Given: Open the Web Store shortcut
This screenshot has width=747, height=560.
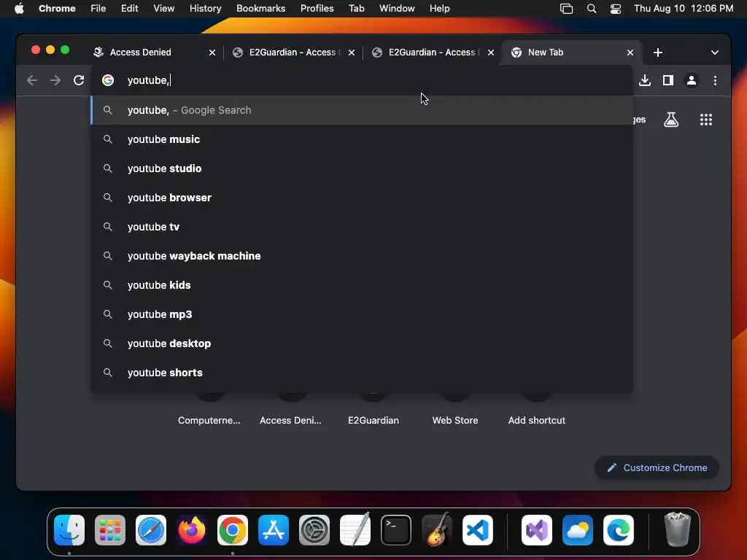Looking at the screenshot, I should (455, 420).
